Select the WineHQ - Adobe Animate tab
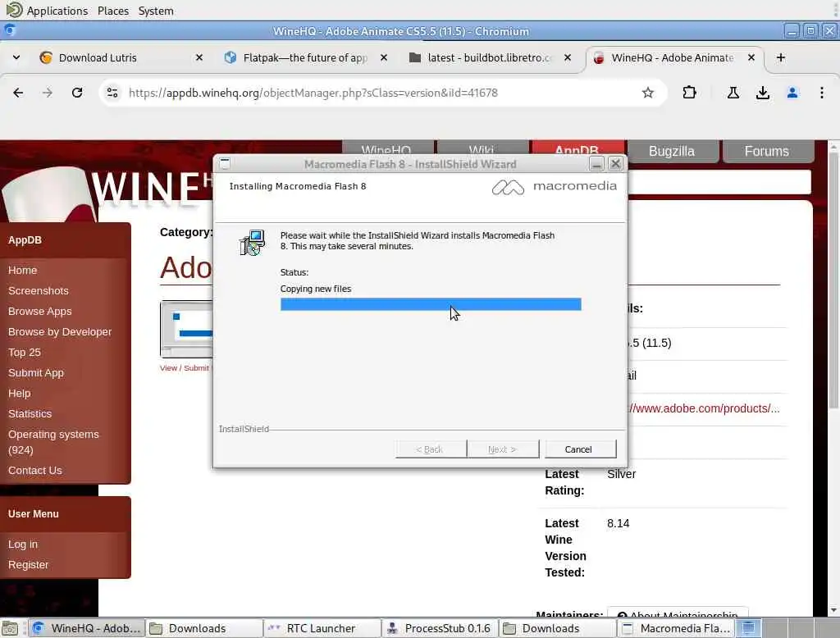The width and height of the screenshot is (840, 638). 673,57
